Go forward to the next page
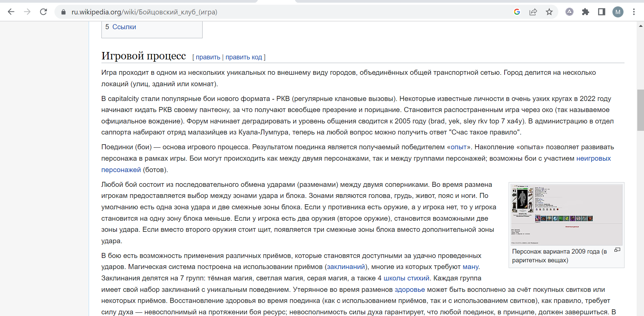Image resolution: width=644 pixels, height=316 pixels. pos(27,12)
